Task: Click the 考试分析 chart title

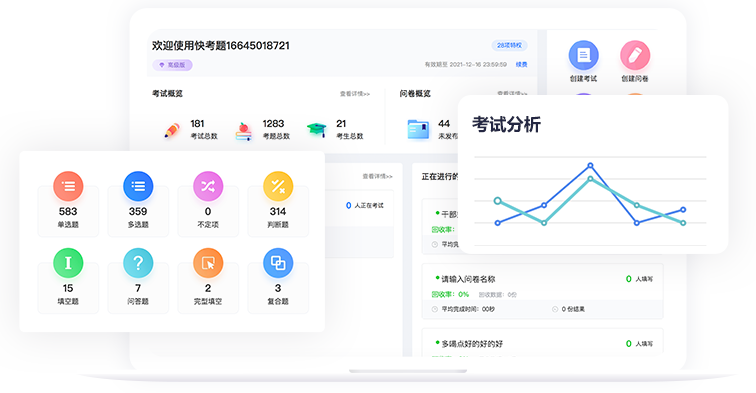Action: 506,124
